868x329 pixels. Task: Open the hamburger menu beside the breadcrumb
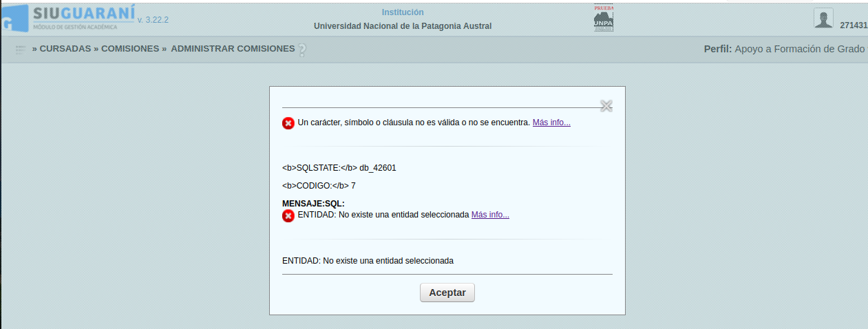[21, 50]
